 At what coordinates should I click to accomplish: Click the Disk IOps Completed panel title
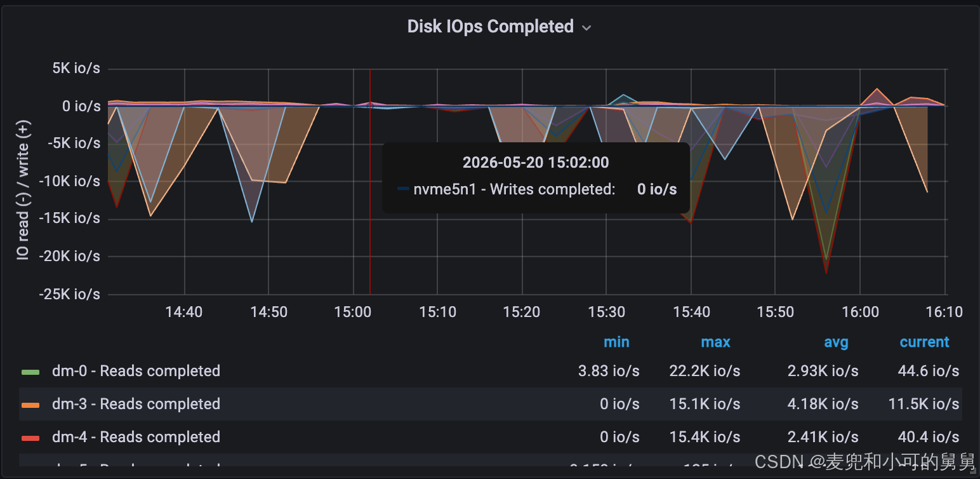click(x=490, y=27)
